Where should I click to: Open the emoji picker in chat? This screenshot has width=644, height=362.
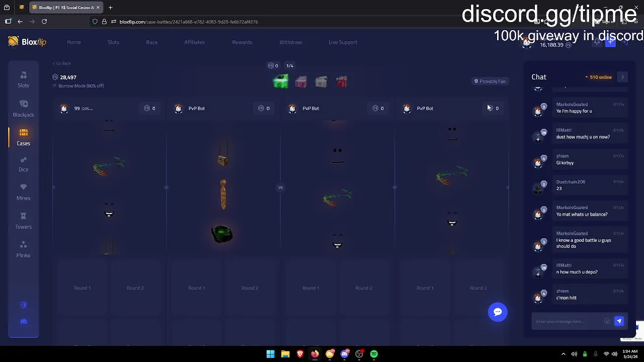coord(607,321)
